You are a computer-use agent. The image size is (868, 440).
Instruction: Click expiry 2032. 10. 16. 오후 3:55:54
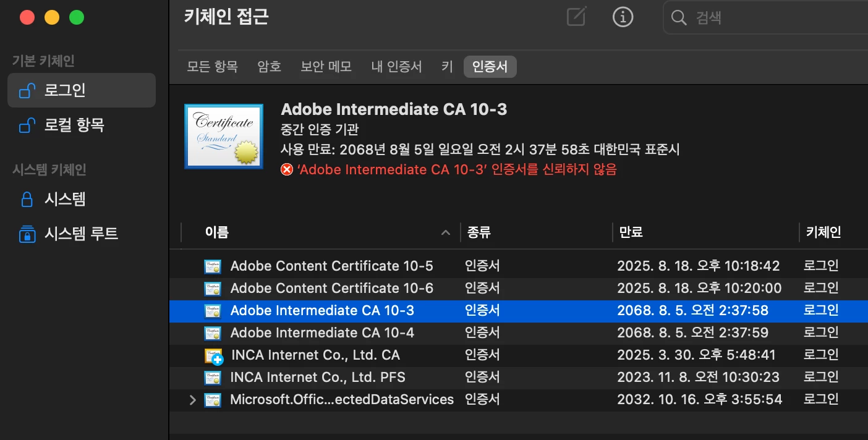point(700,400)
